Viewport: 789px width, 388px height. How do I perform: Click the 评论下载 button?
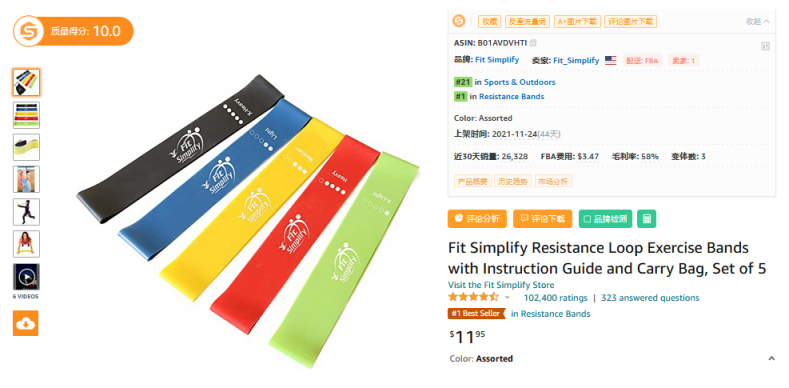click(542, 219)
